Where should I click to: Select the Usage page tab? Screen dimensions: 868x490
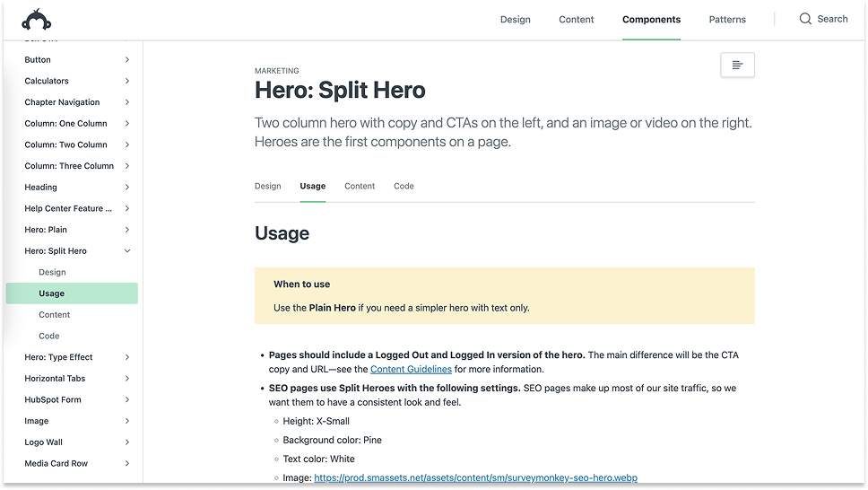pos(313,187)
